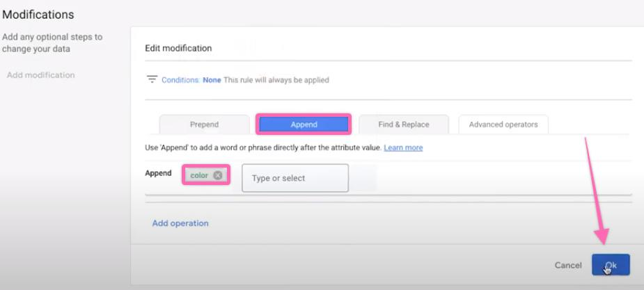Screen dimensions: 644x290
Task: Click the Append field label
Action: [x=158, y=173]
